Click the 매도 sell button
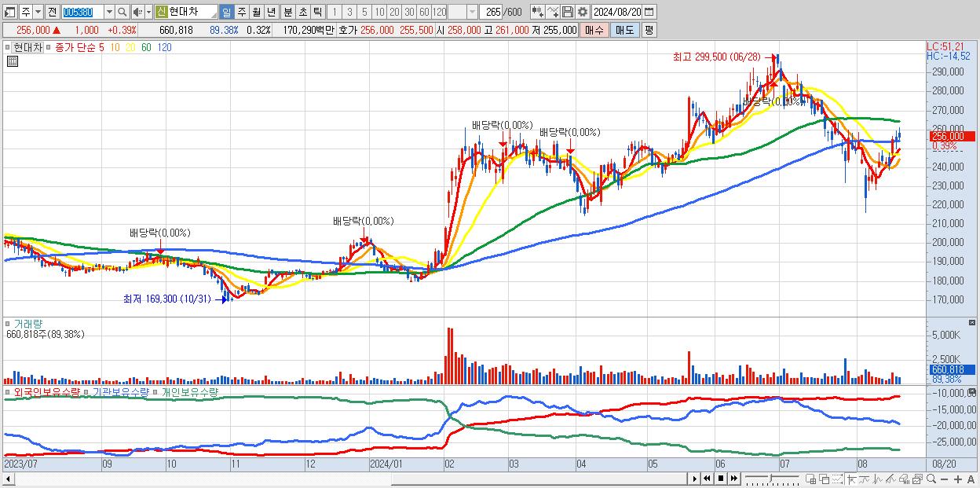 point(624,30)
